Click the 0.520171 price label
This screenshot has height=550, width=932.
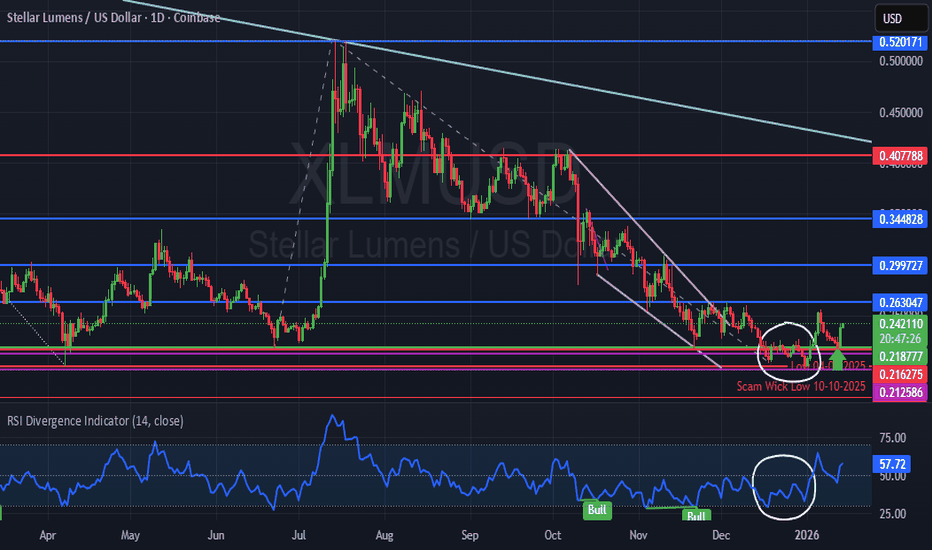click(901, 42)
